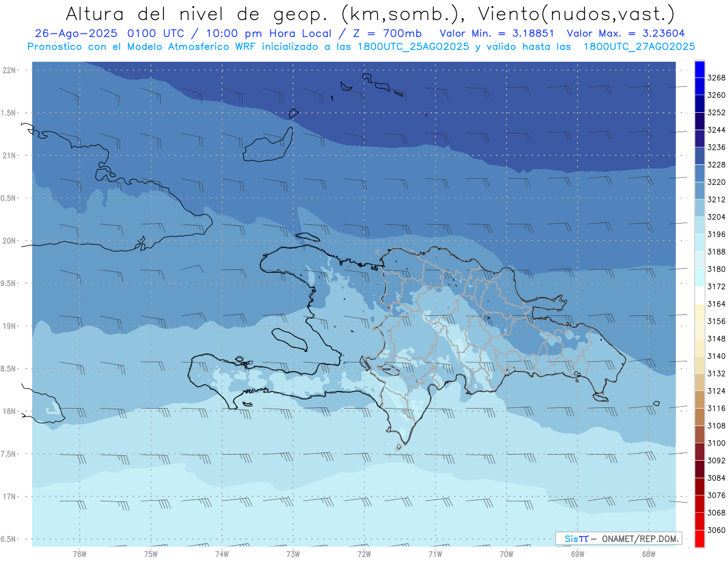Click the 3172 legend value
Viewport: 728px width, 562px height.
coord(716,286)
